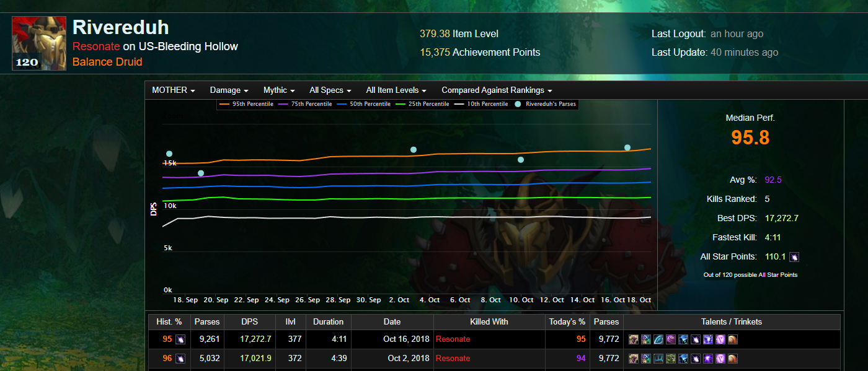Screen dimensions: 868x371
Task: Select the parse data point near Oct 10
Action: click(521, 160)
